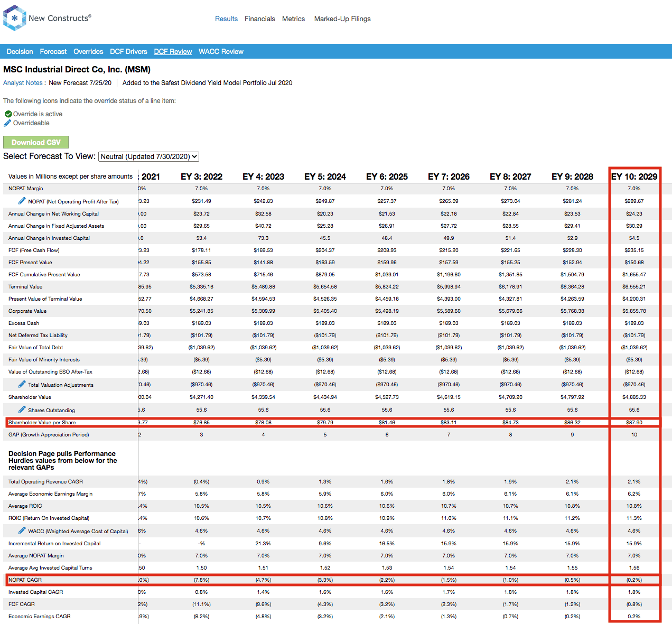
Task: Click the pencil icon next to NOPAT row
Action: pos(22,201)
